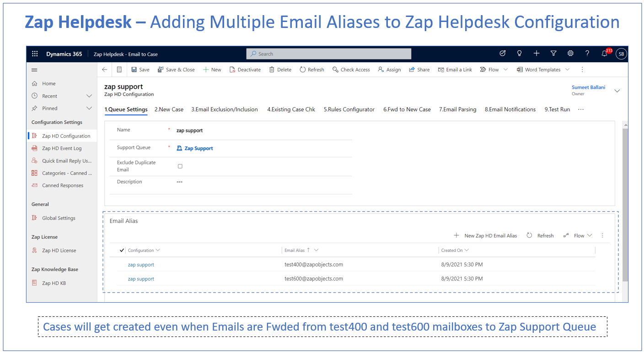Open the SB user account avatar

pyautogui.click(x=621, y=54)
